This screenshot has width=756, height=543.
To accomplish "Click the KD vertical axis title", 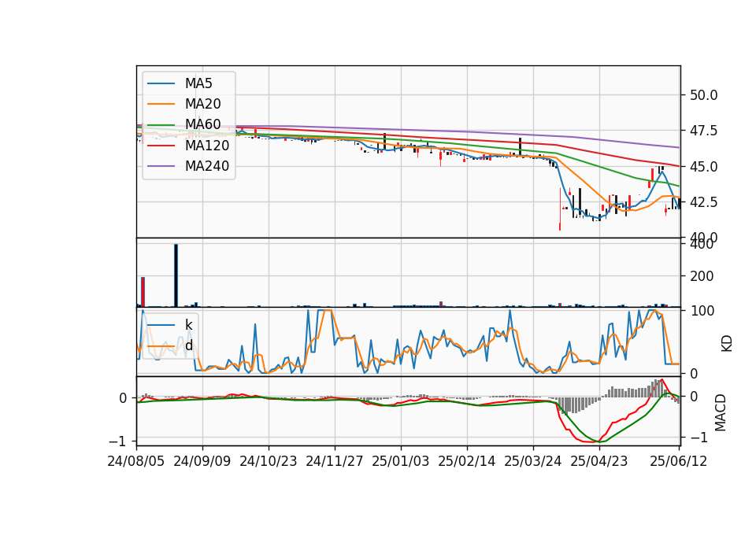I will click(x=727, y=343).
